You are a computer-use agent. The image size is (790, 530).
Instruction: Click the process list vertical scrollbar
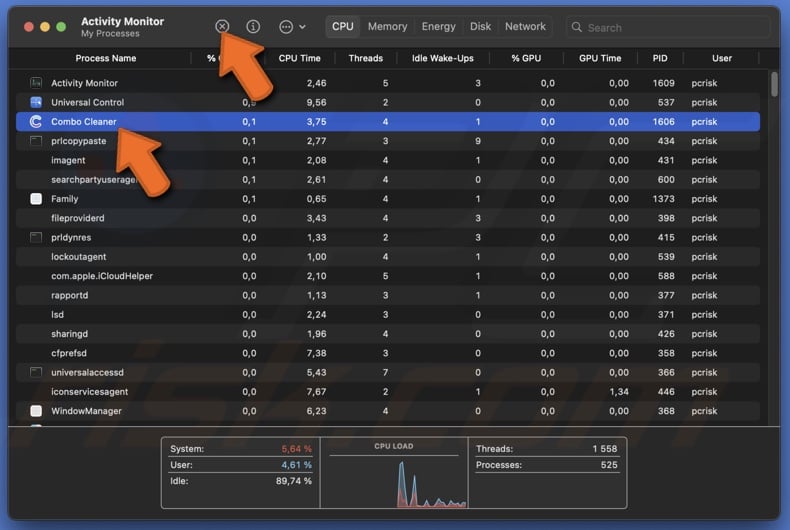point(774,84)
